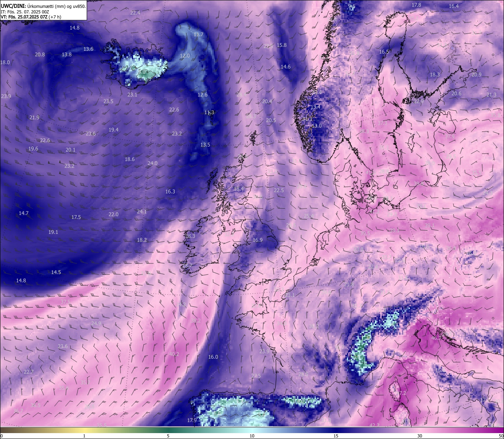Select the 14.7 value label

point(24,213)
